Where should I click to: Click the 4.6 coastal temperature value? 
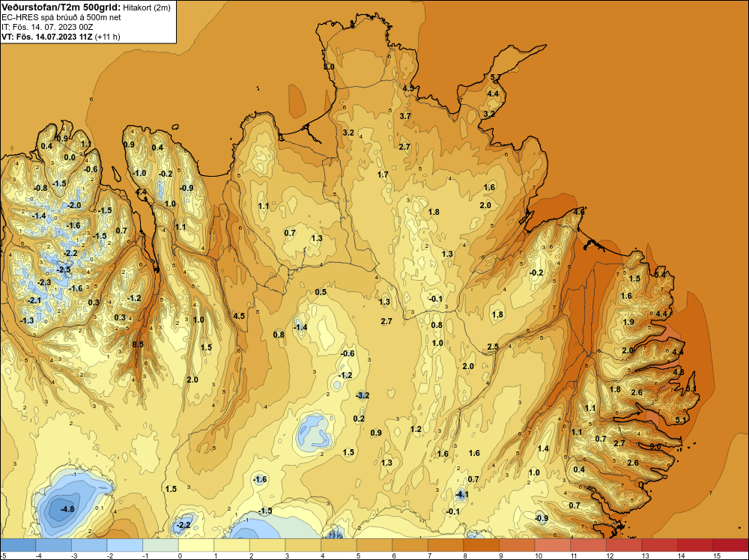pyautogui.click(x=578, y=211)
